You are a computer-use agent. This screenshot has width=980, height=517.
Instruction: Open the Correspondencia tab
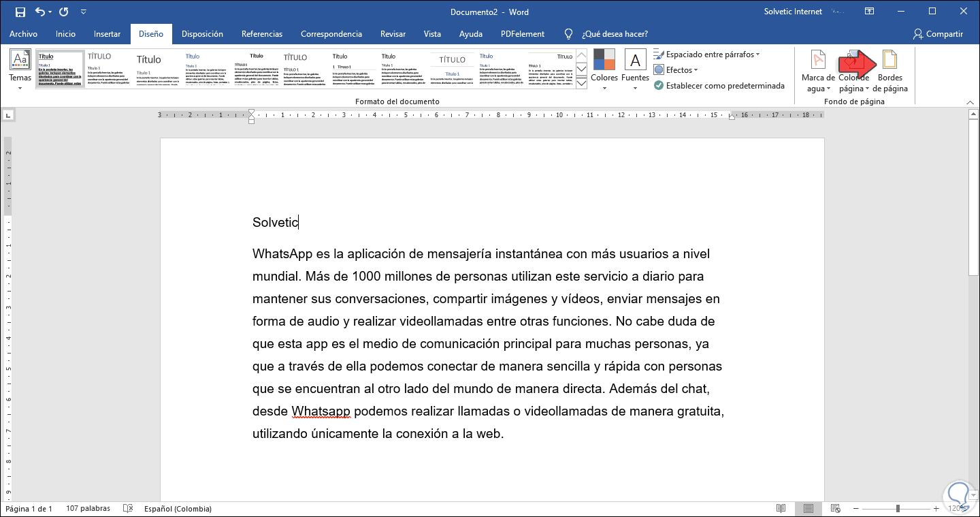click(331, 34)
